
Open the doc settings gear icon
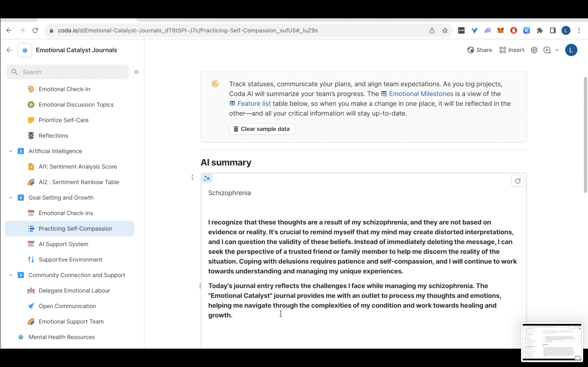point(534,50)
